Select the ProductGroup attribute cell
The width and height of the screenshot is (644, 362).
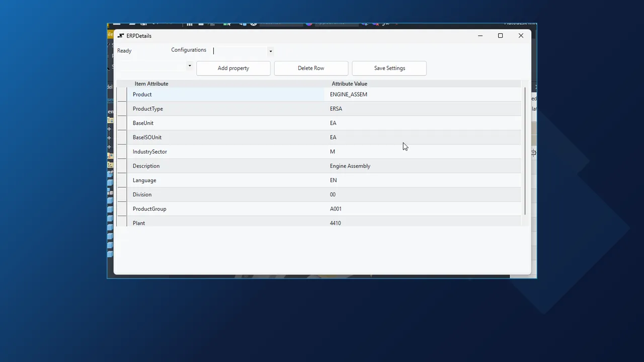226,209
